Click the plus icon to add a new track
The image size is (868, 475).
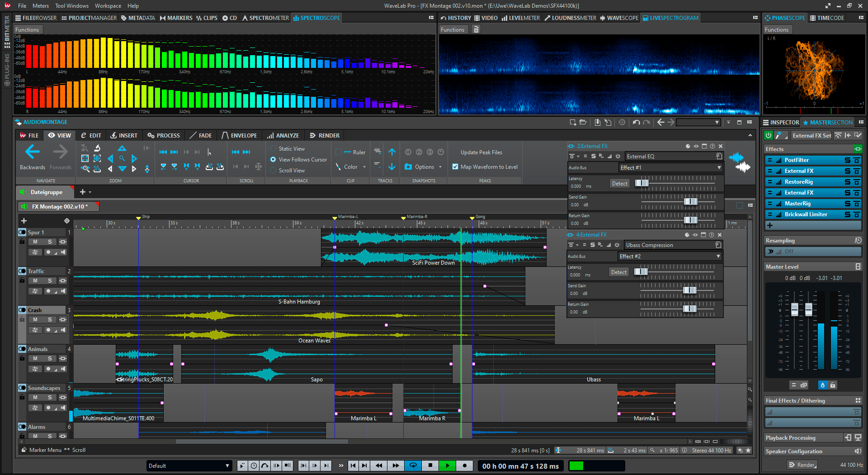click(x=23, y=221)
